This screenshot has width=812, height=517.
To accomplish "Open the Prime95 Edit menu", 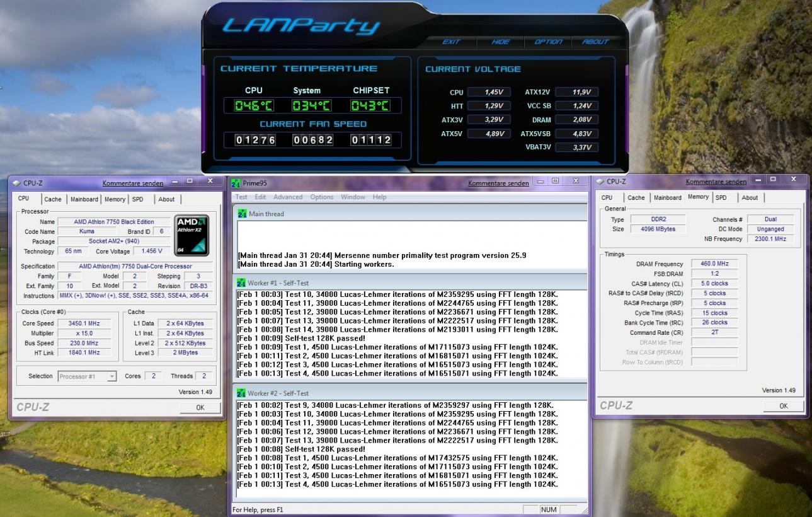I will (x=260, y=197).
